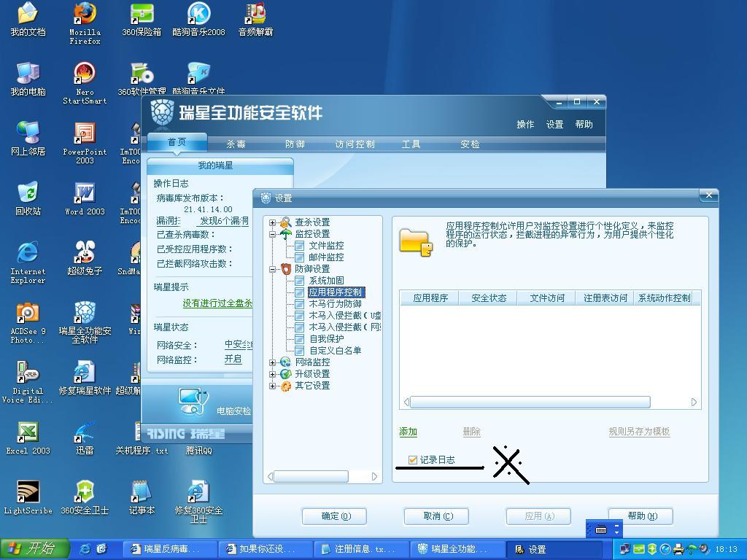Launch PowerPoint 2003 shortcut
This screenshot has height=560, width=747.
(x=85, y=143)
